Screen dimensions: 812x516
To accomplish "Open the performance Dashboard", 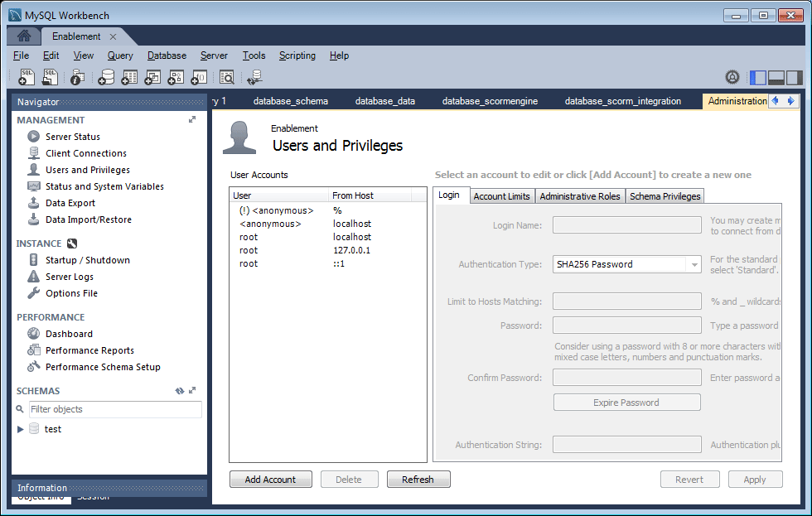I will tap(69, 334).
